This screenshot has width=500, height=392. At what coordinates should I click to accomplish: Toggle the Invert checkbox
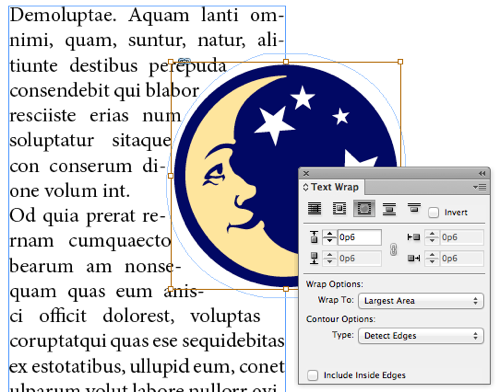pos(433,212)
